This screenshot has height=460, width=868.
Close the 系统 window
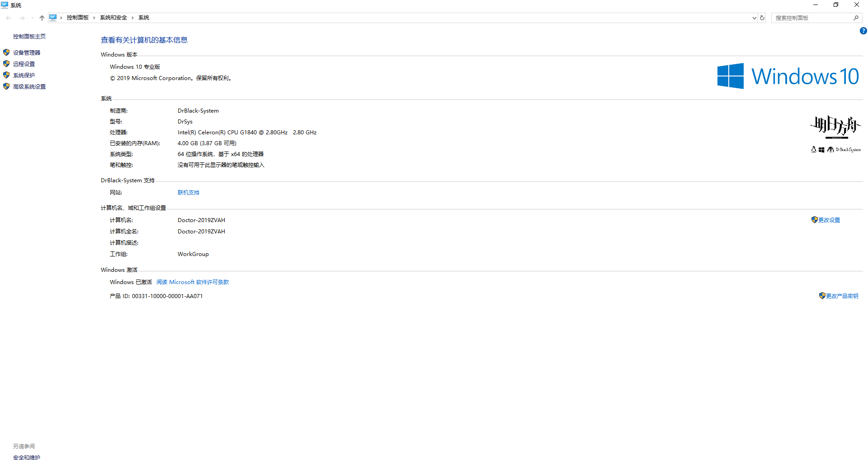click(857, 5)
